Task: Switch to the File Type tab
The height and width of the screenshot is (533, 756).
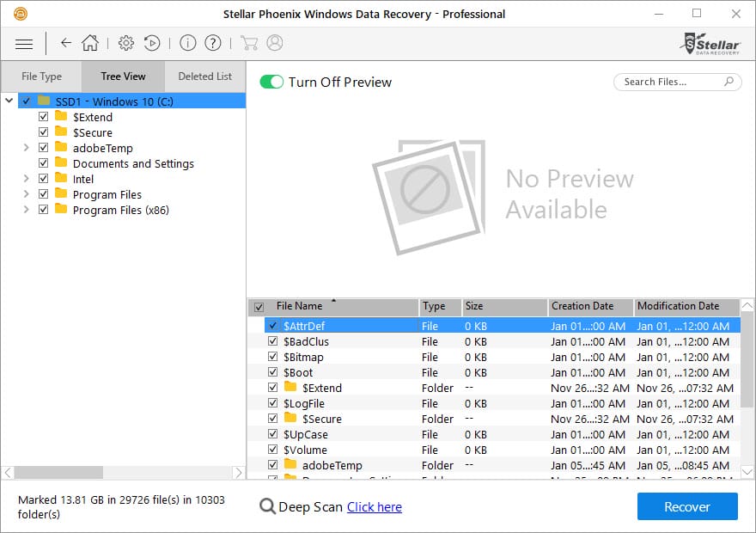Action: [41, 77]
